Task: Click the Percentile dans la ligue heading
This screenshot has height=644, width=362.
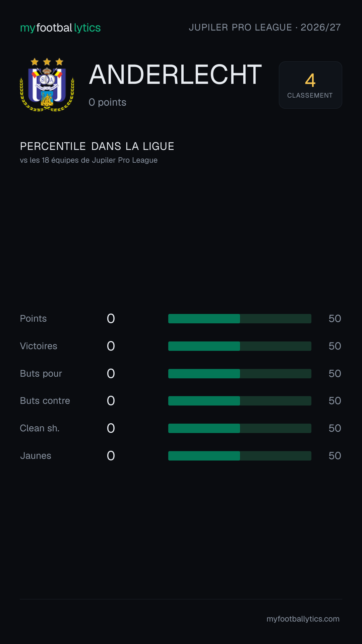Action: (x=97, y=146)
